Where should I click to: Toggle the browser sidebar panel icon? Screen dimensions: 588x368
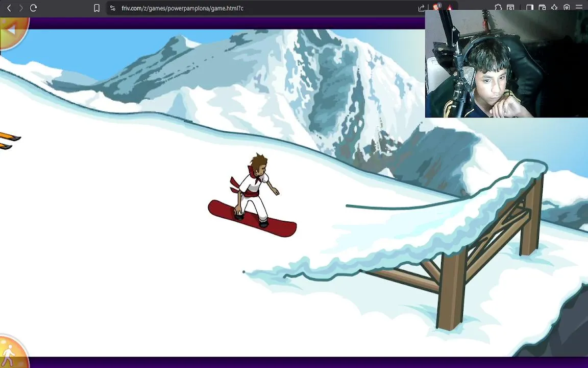(529, 7)
